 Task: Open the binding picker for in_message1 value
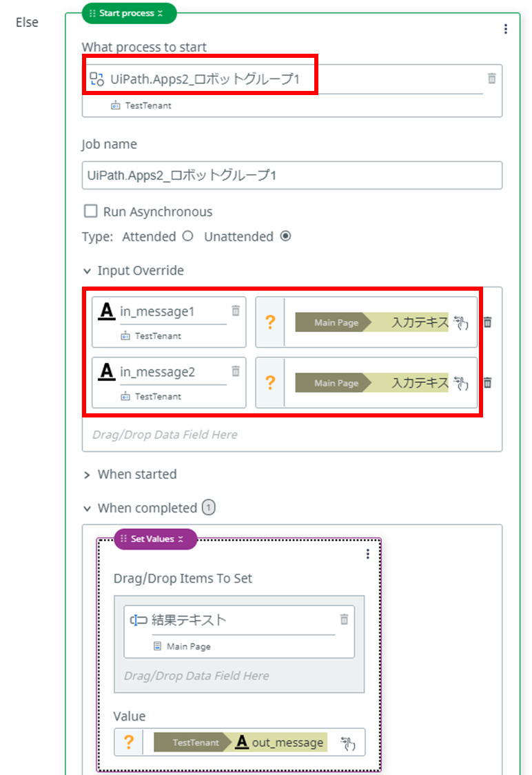(461, 323)
